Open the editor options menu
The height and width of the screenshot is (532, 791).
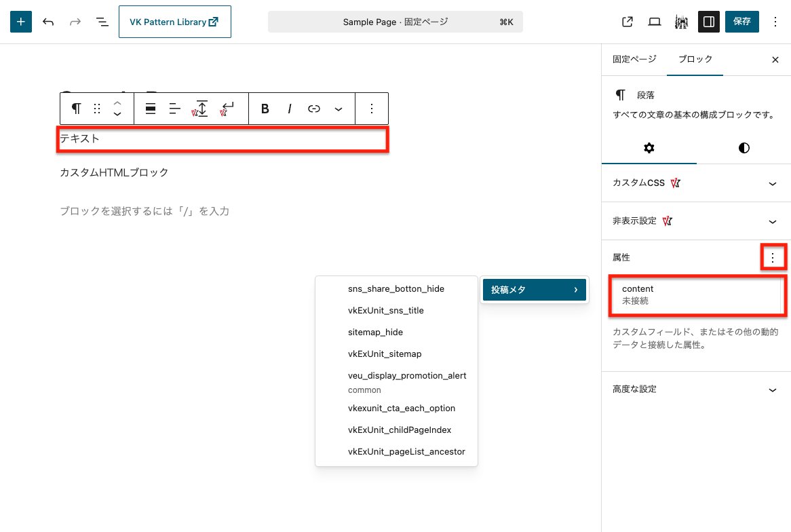point(775,22)
